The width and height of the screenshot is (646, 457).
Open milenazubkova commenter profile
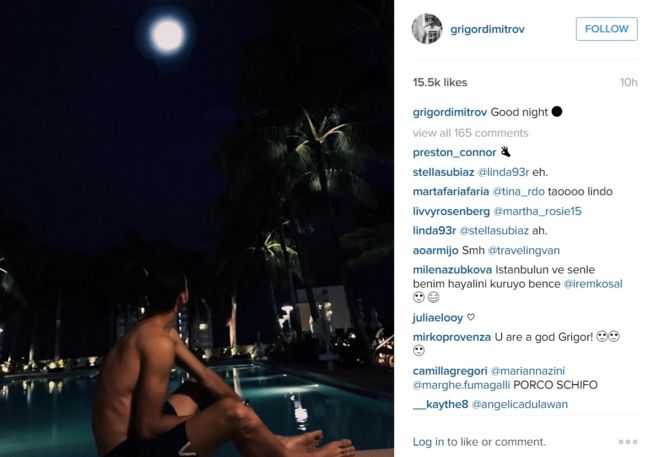coord(452,270)
